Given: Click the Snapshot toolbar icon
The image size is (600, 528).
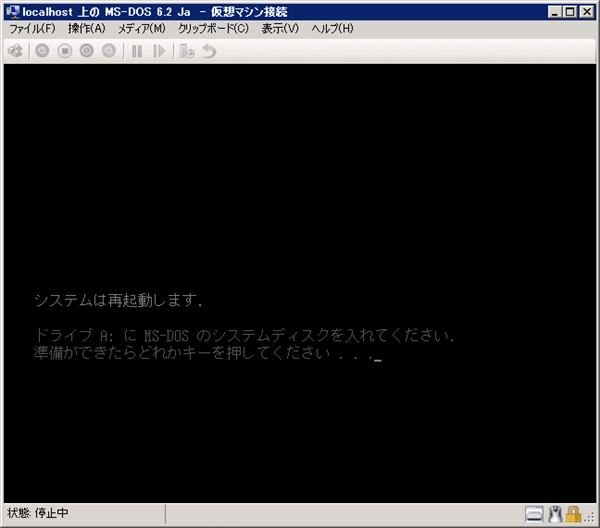Looking at the screenshot, I should 187,51.
